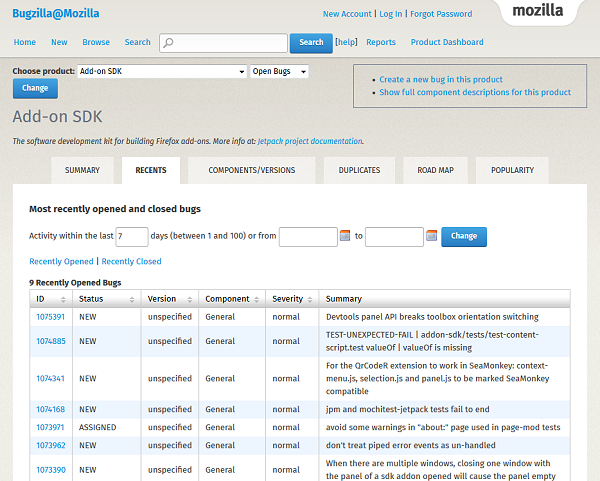The width and height of the screenshot is (600, 481).
Task: Open calendar picker for end date
Action: pos(431,236)
